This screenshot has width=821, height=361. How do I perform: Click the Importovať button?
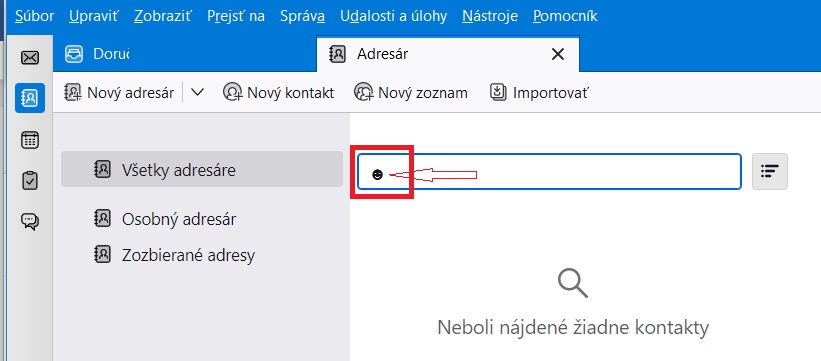[539, 93]
